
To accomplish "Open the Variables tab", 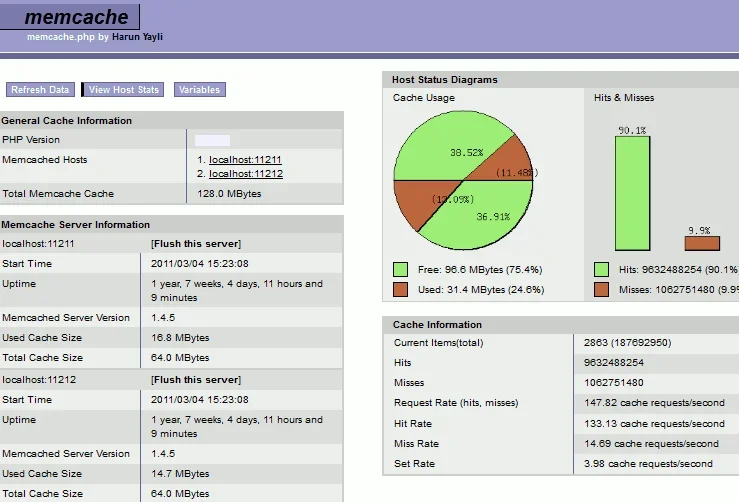I will coord(199,90).
